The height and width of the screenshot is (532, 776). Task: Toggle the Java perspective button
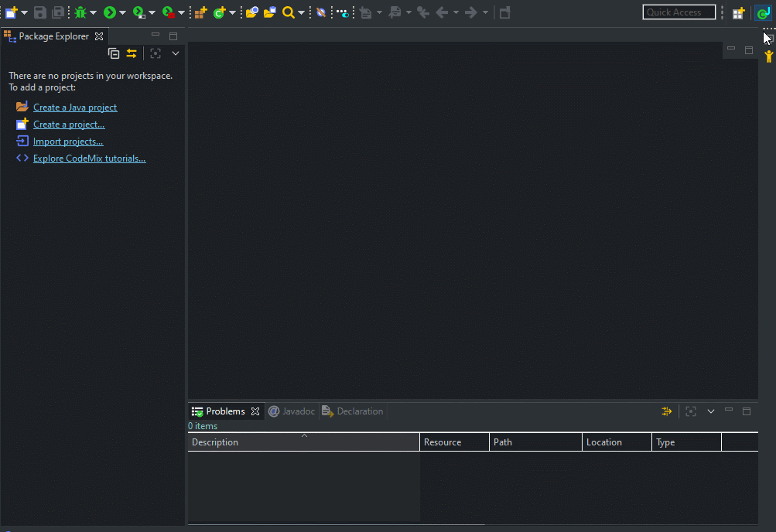762,12
